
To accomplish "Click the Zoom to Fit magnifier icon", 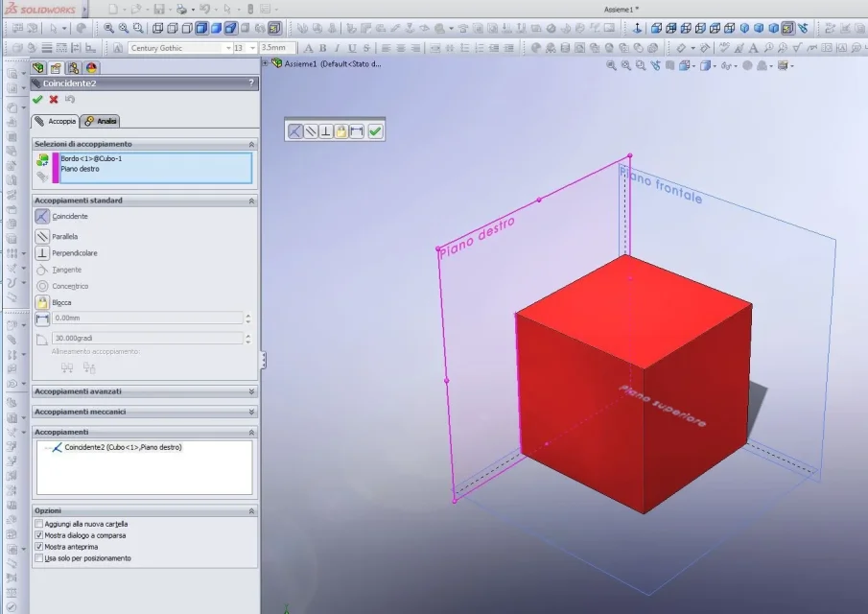I will [108, 28].
